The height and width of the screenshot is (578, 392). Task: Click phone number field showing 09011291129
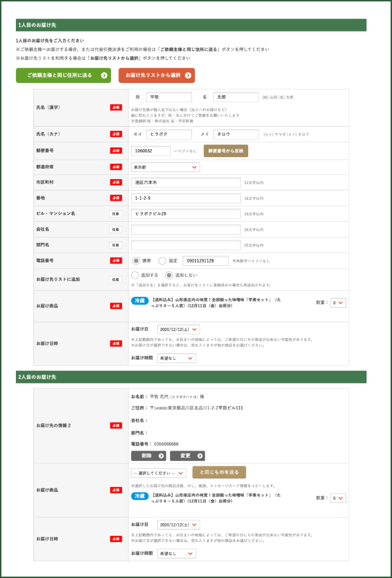pyautogui.click(x=206, y=261)
